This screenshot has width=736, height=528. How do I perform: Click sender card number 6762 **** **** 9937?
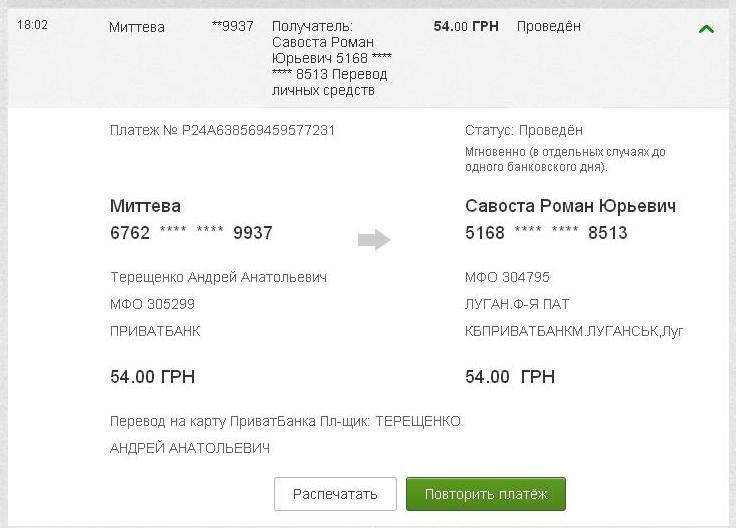click(x=191, y=233)
